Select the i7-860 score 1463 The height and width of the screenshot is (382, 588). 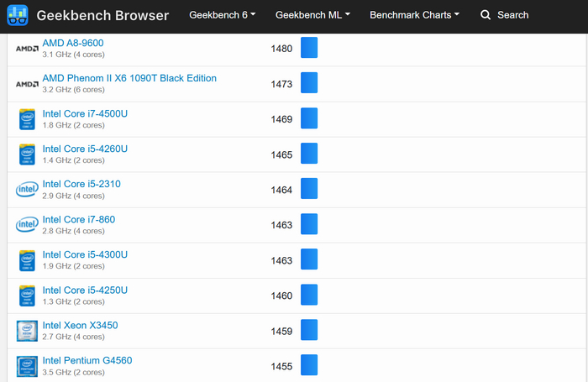[281, 225]
